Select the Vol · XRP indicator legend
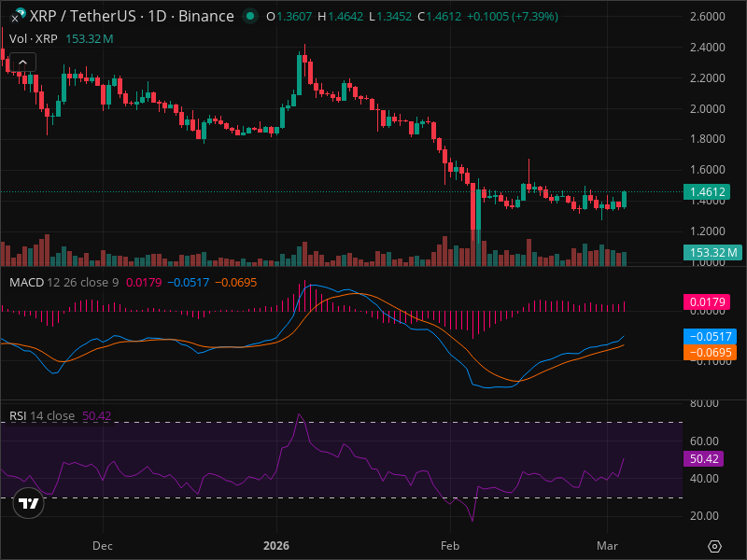 pyautogui.click(x=34, y=38)
